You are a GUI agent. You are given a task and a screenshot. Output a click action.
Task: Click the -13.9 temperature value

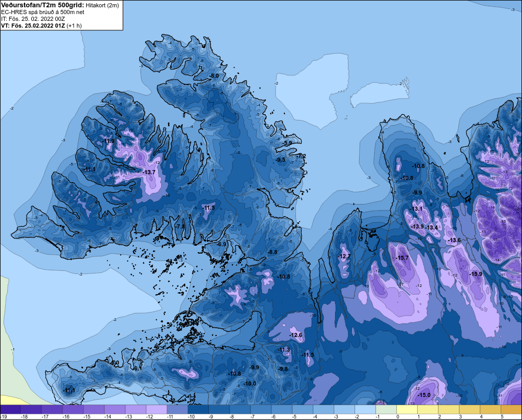(418, 226)
